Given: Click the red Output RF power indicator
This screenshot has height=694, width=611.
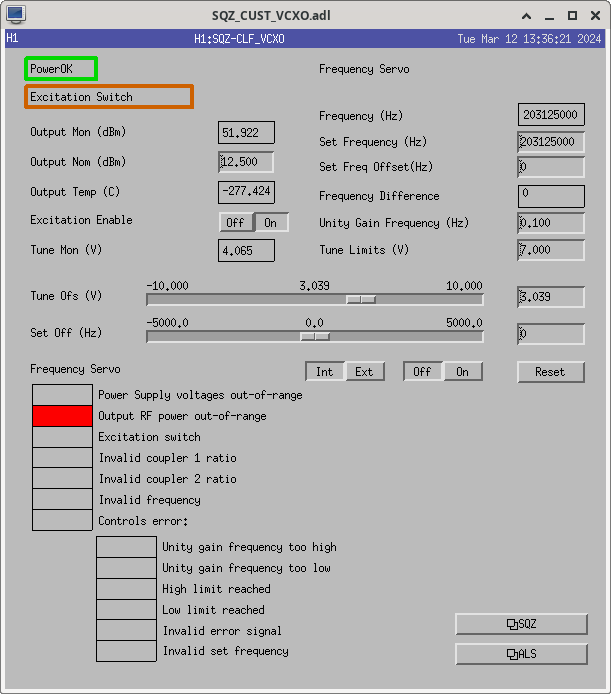Looking at the screenshot, I should point(62,416).
